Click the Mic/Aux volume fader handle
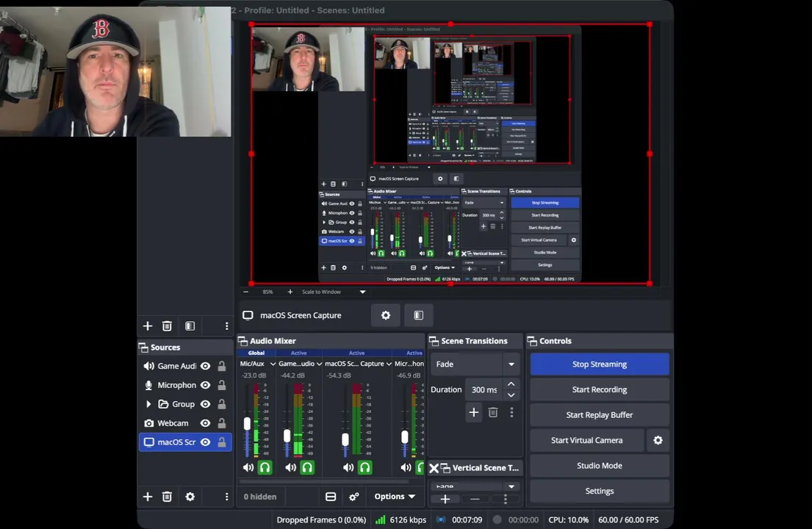The image size is (812, 529). coord(247,423)
